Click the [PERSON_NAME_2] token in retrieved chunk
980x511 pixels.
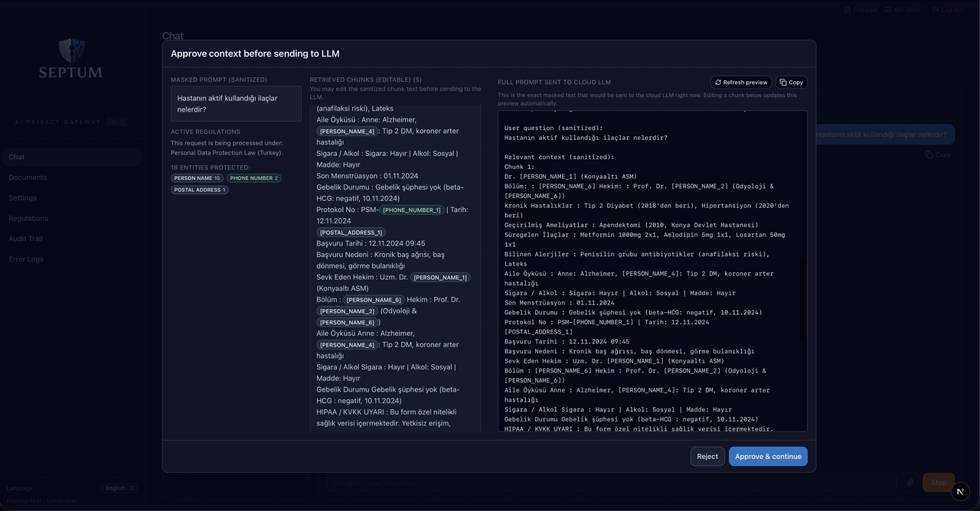click(x=348, y=311)
